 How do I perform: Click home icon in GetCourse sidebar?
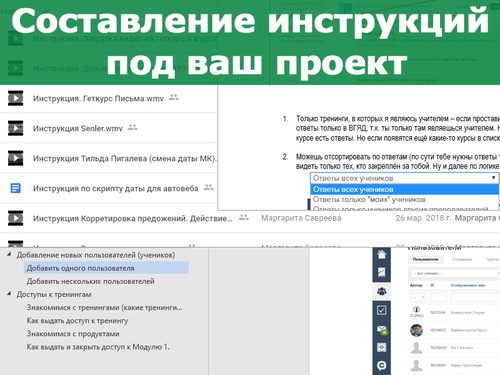[x=382, y=255]
